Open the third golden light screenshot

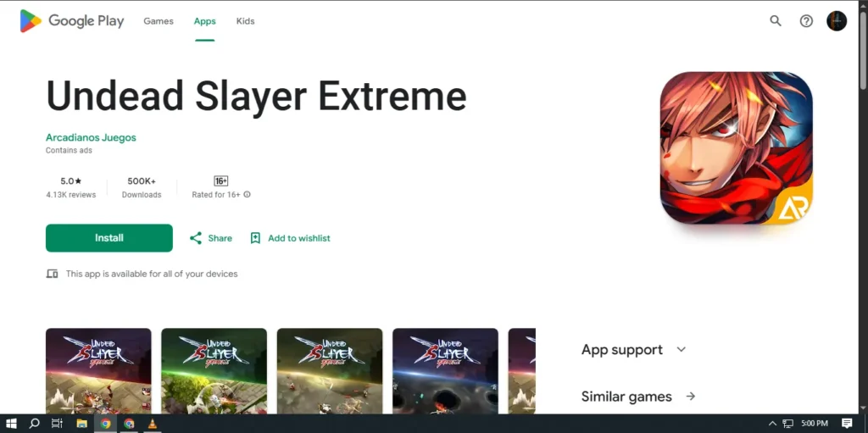point(330,371)
